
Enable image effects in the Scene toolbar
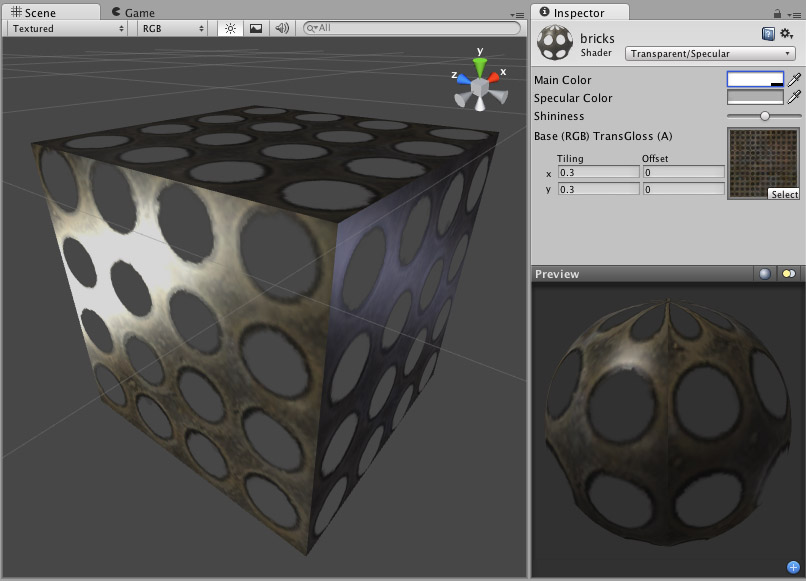tap(254, 28)
